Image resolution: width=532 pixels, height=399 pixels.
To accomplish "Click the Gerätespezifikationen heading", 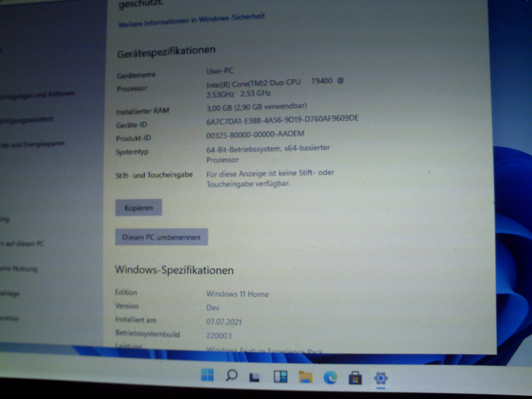I will coord(166,52).
